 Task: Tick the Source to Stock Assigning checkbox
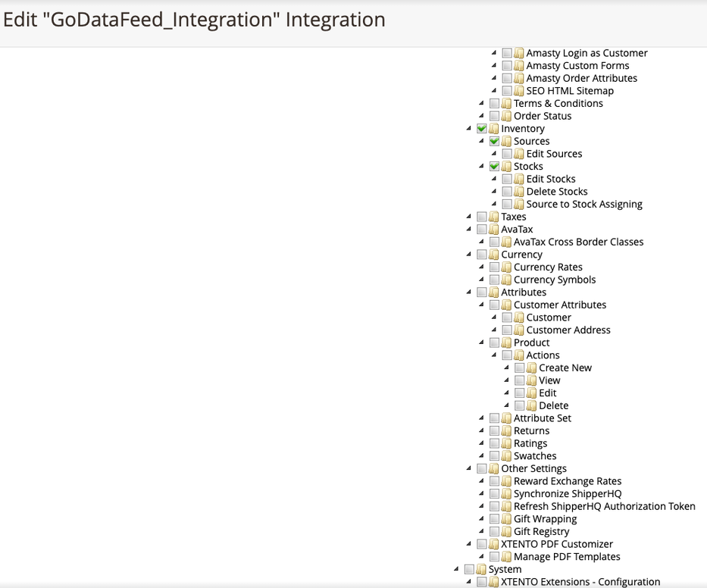coord(507,205)
